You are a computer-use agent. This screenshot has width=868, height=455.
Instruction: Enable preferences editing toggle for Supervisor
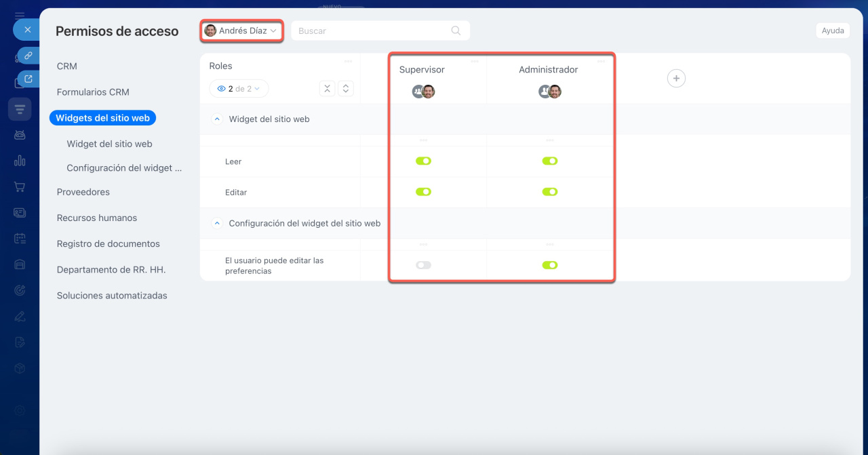click(x=423, y=265)
